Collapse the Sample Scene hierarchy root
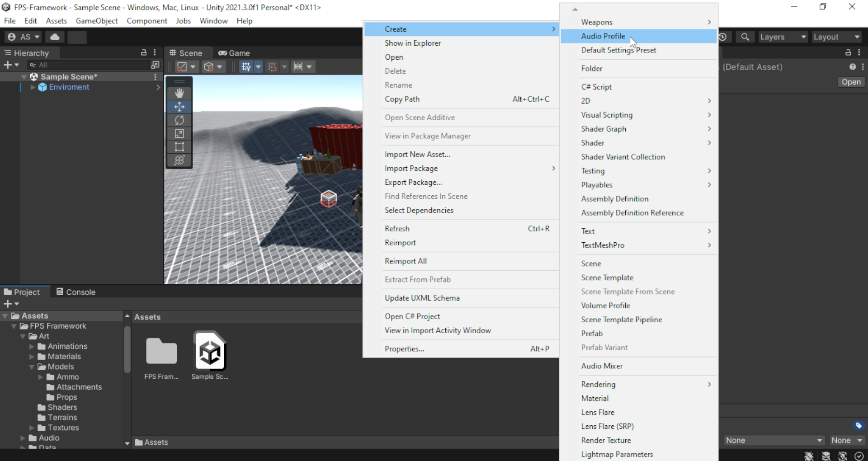Image resolution: width=868 pixels, height=461 pixels. [24, 77]
